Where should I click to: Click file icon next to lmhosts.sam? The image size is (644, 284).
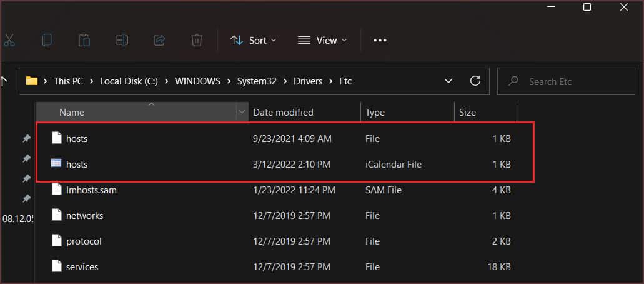(x=57, y=190)
